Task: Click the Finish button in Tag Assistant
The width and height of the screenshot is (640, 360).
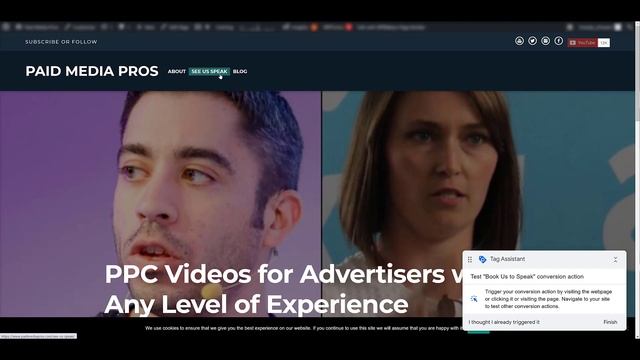Action: click(x=610, y=322)
